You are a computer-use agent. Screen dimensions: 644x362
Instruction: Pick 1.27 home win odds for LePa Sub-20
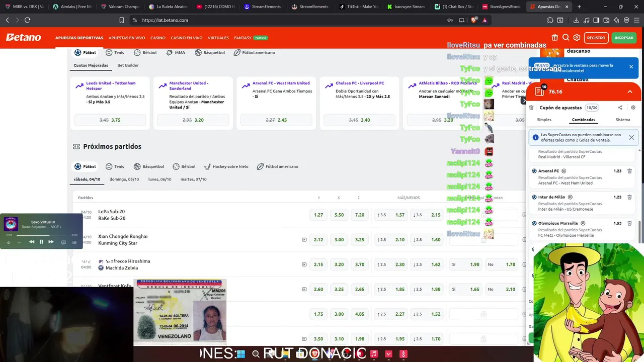pos(318,215)
